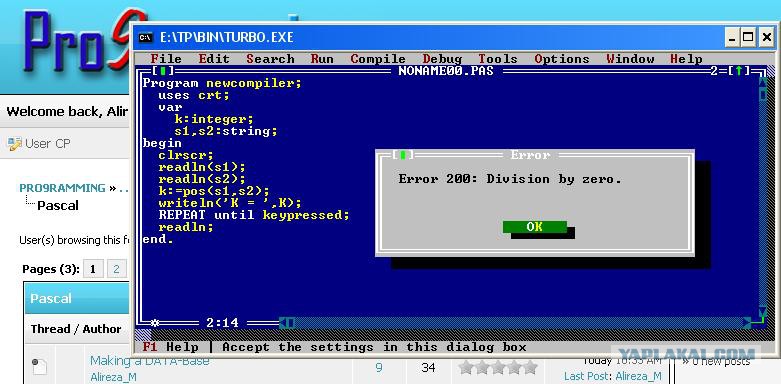Click the vertical scrollbar position marker
The height and width of the screenshot is (384, 781).
(x=762, y=94)
